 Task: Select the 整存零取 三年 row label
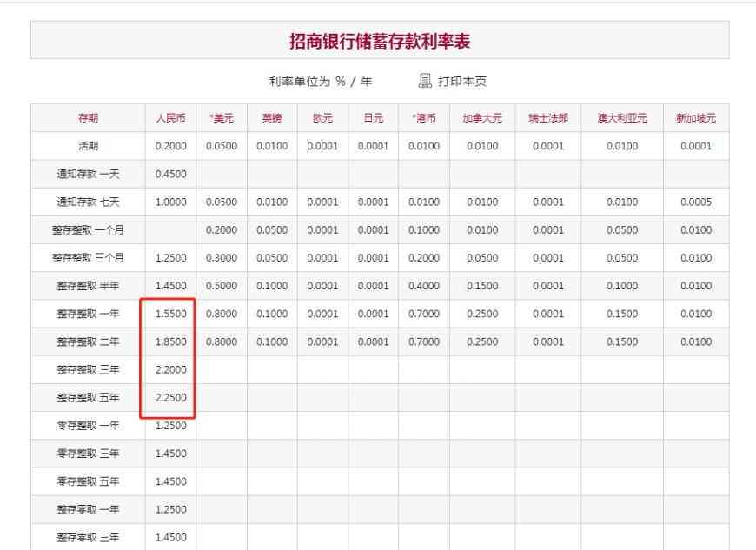point(89,538)
